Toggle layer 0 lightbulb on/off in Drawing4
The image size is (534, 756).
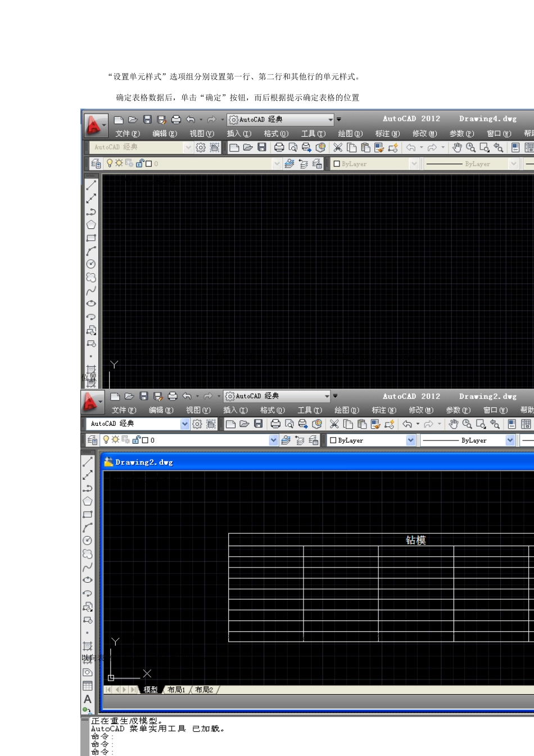tap(110, 163)
